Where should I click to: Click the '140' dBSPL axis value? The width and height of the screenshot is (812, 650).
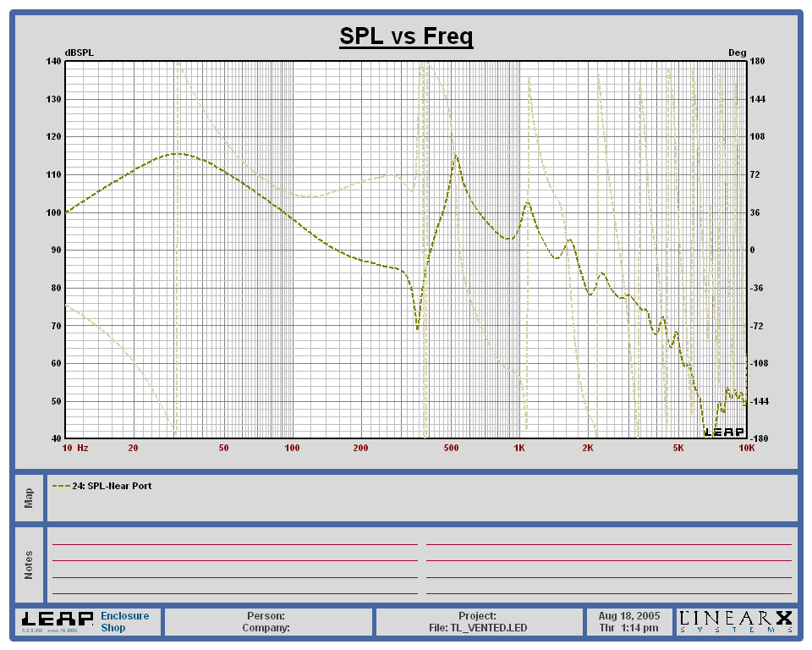click(x=53, y=61)
